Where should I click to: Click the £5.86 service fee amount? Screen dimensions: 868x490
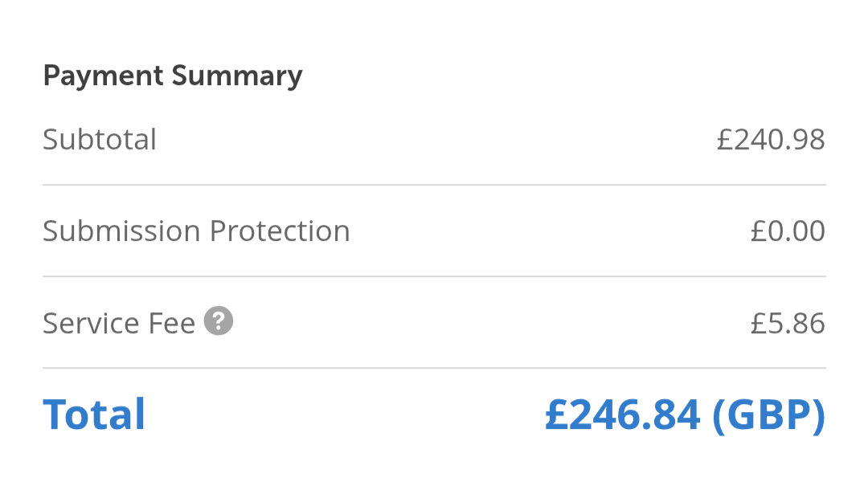point(788,323)
